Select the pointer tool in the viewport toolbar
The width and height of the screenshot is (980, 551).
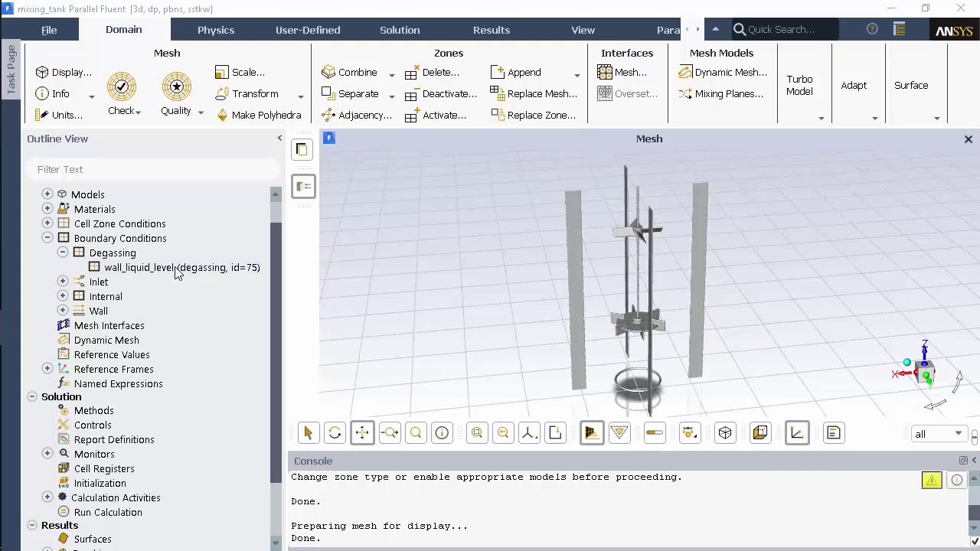(x=308, y=433)
